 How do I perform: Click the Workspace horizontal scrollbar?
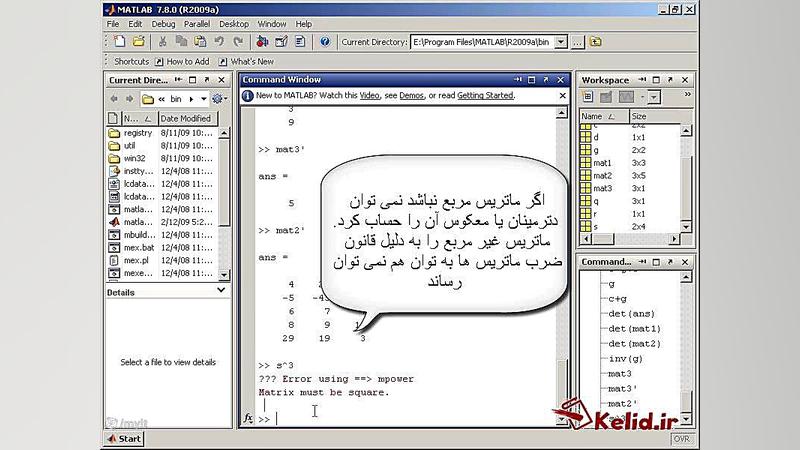point(630,239)
